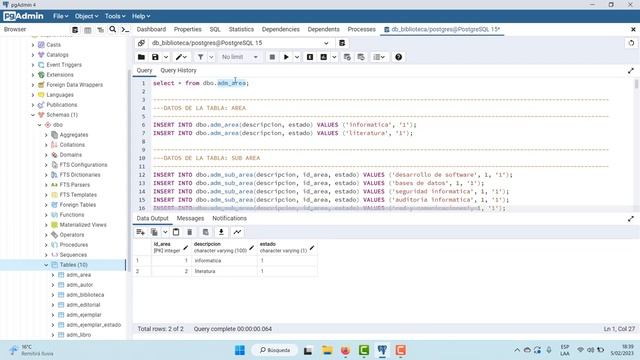Open the edit pencil dropdown
This screenshot has width=640, height=360.
pos(181,57)
